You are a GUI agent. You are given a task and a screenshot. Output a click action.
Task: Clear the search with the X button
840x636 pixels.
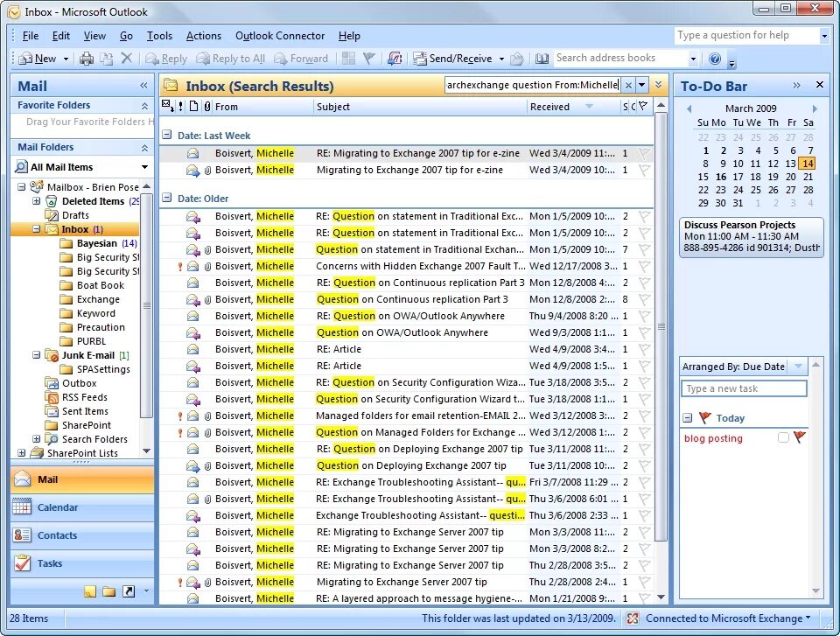point(628,85)
